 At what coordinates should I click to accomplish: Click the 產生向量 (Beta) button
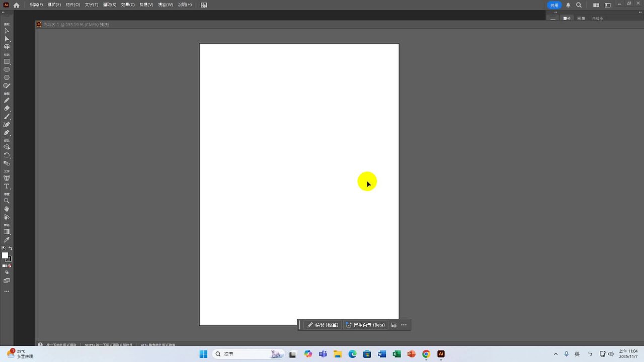(366, 325)
